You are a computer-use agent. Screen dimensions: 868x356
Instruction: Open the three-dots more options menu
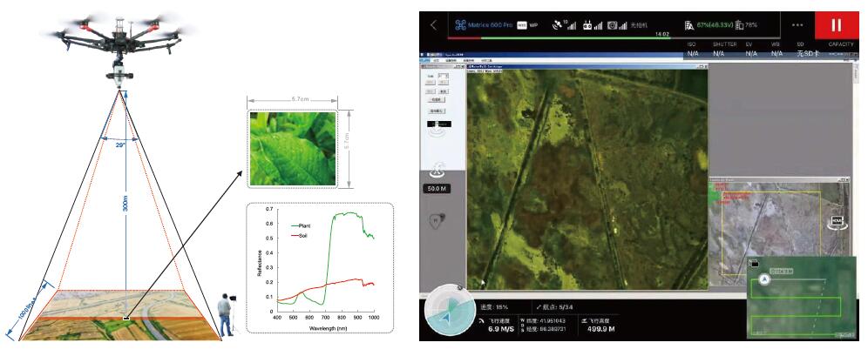click(x=797, y=24)
